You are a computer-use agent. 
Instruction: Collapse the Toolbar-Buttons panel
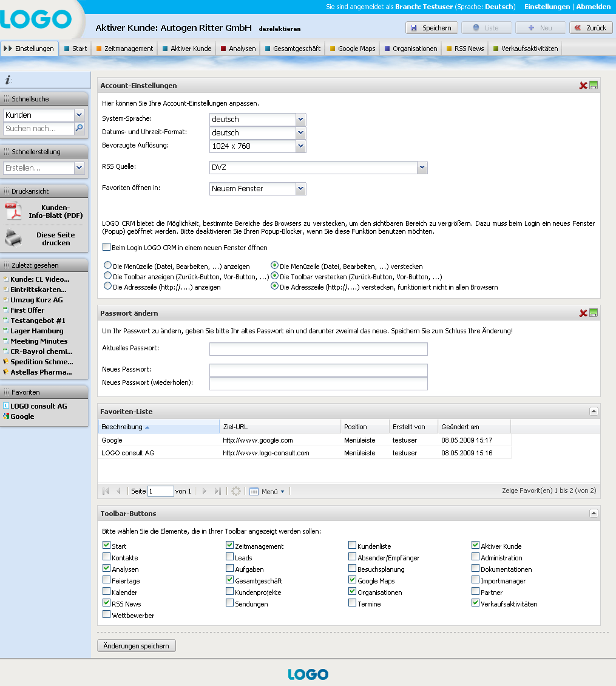click(594, 513)
